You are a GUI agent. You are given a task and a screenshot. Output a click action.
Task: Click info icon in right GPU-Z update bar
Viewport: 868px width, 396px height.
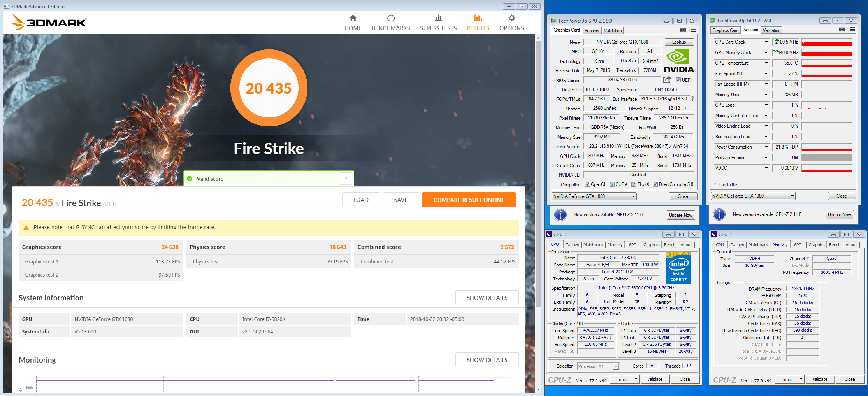point(719,214)
